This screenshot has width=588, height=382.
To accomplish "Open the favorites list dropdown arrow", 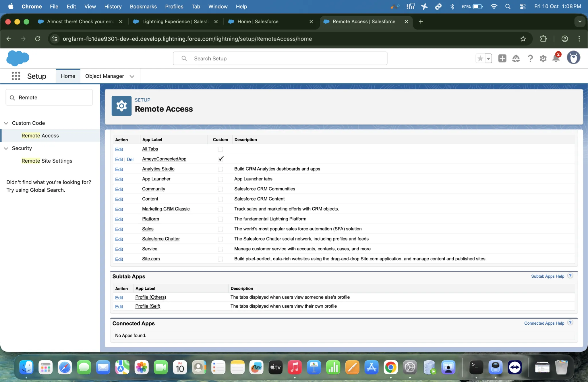I will click(x=488, y=59).
